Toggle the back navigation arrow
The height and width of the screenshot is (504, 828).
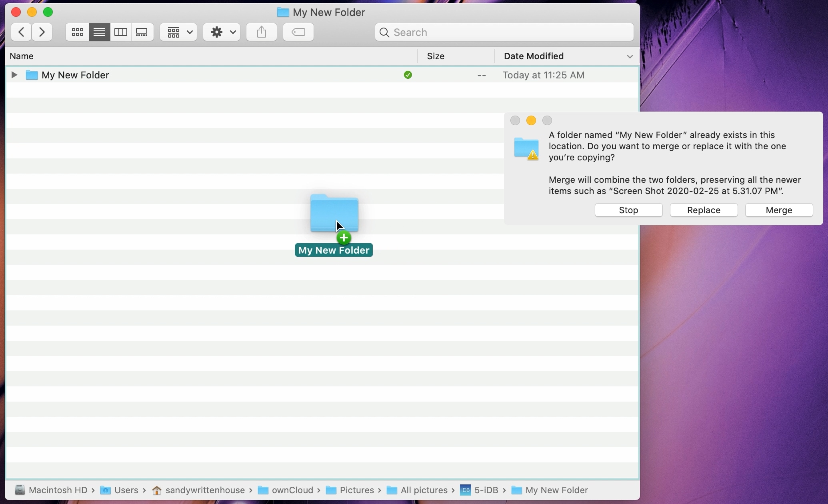pos(21,31)
